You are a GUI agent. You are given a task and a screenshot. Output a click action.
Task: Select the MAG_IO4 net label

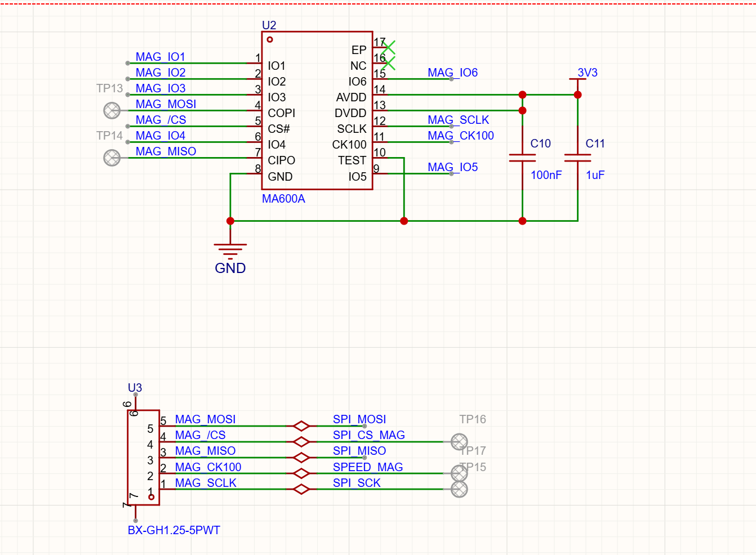(161, 136)
